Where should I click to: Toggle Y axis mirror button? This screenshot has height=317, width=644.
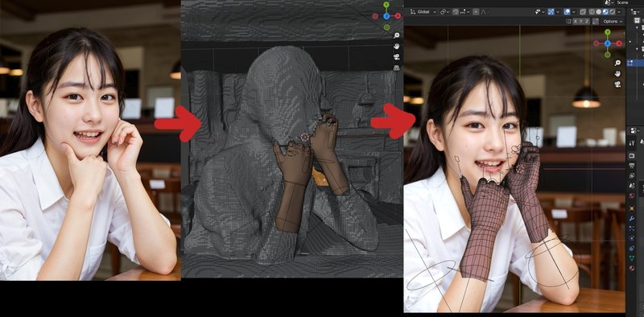580,22
